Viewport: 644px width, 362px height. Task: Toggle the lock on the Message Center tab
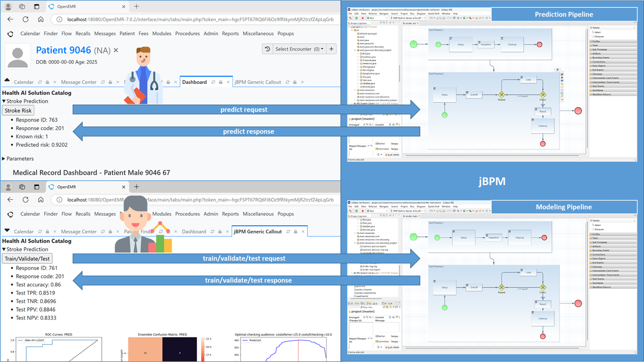(x=111, y=82)
